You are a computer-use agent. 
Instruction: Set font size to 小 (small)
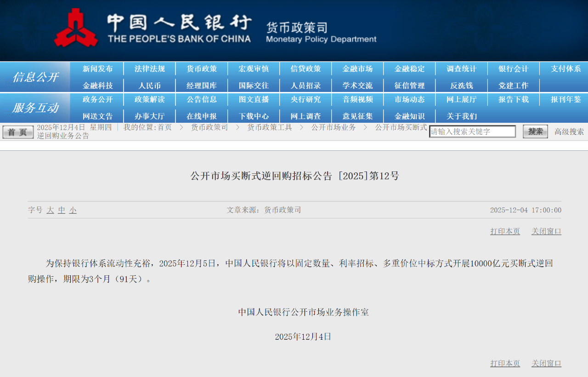[73, 210]
